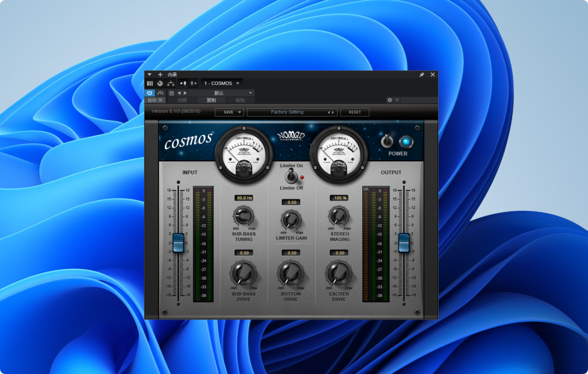Click the 100 % stereo imaging value field

tap(340, 198)
